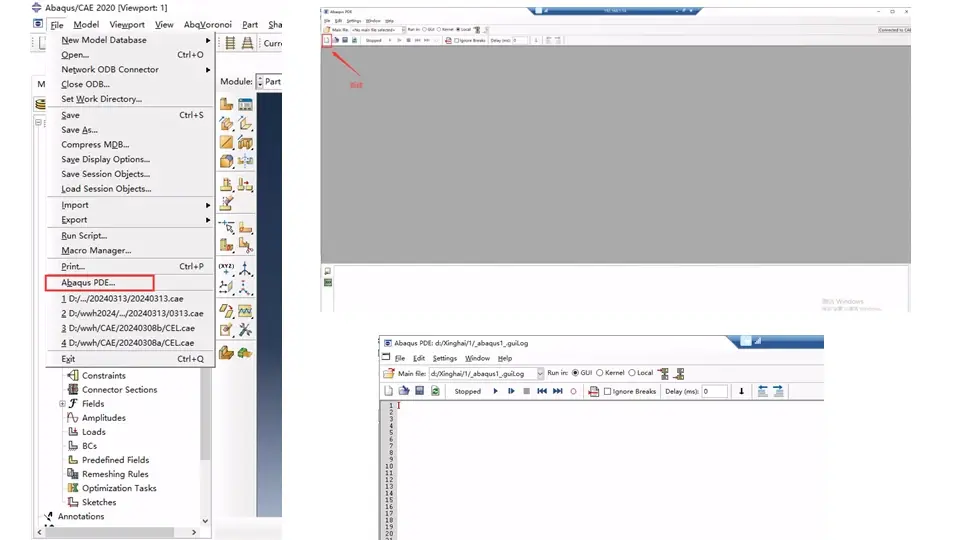Click the Delay (ms) input field
960x540 pixels.
click(714, 391)
